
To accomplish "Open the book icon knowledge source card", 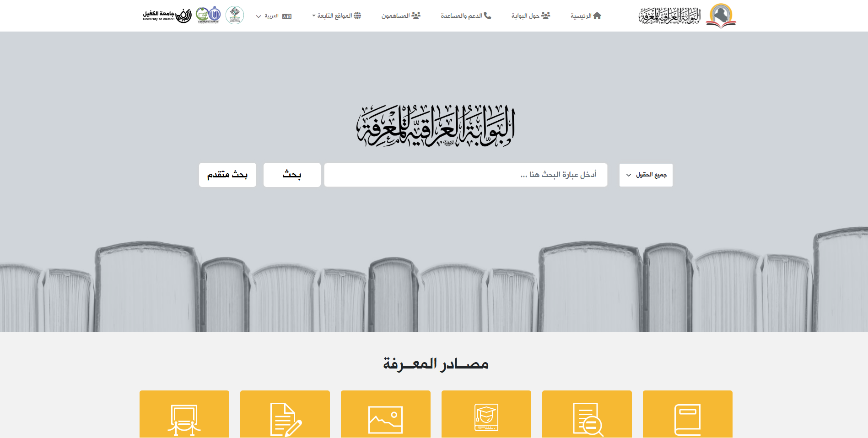I will [x=687, y=414].
